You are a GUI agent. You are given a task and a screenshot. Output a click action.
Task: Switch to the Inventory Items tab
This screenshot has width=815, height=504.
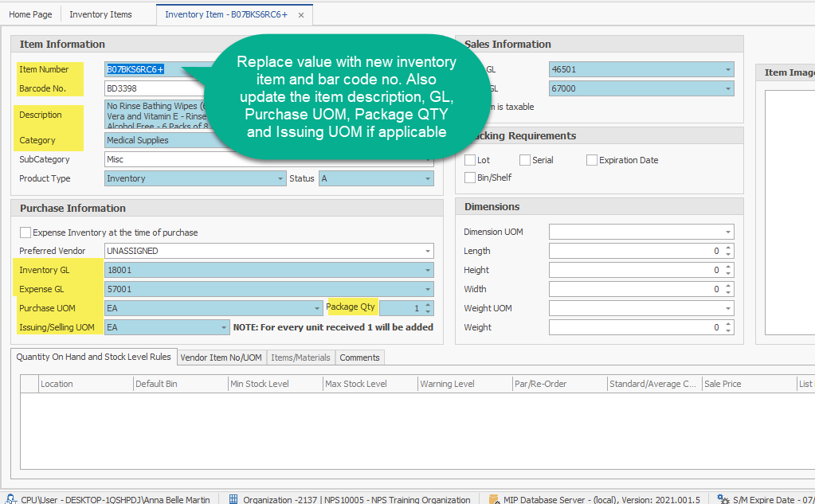[100, 14]
